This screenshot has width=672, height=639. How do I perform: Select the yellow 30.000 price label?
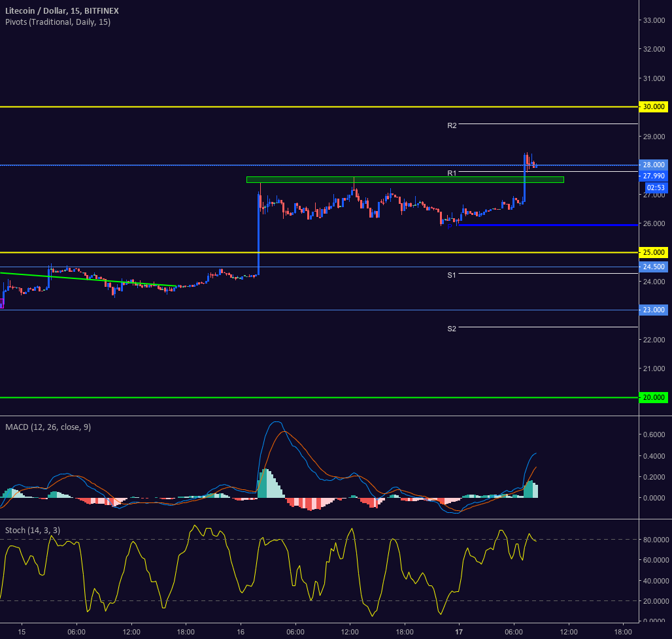(653, 106)
